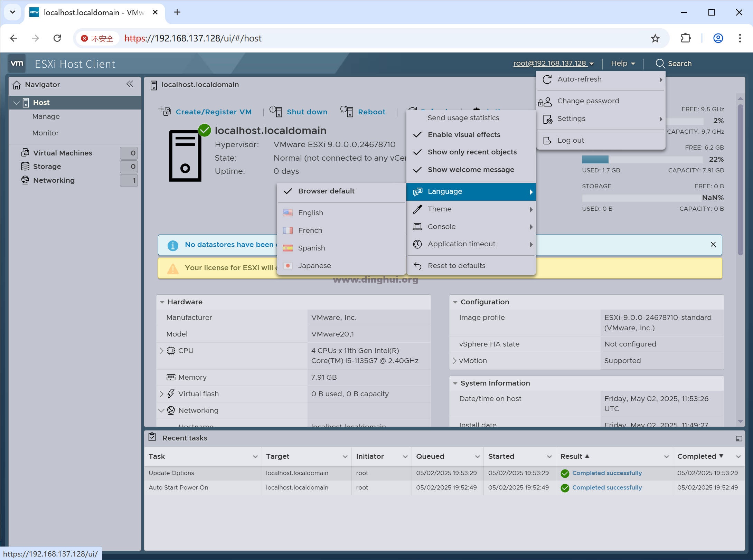Click the search magnifier icon
This screenshot has width=753, height=560.
[x=660, y=64]
